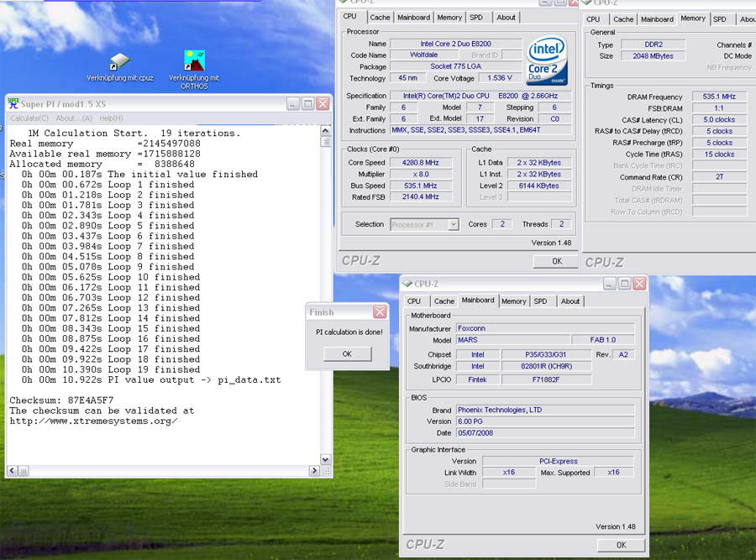This screenshot has height=560, width=756.
Task: Click the processor name Intel Core 2 Duo E8200
Action: pyautogui.click(x=455, y=44)
